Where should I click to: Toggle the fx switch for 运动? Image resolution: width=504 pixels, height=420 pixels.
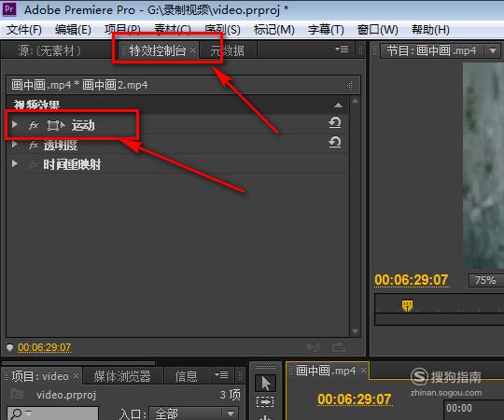click(x=34, y=125)
